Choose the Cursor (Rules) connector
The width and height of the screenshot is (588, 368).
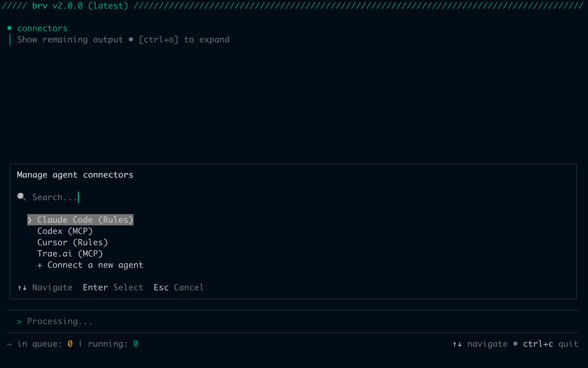click(72, 242)
